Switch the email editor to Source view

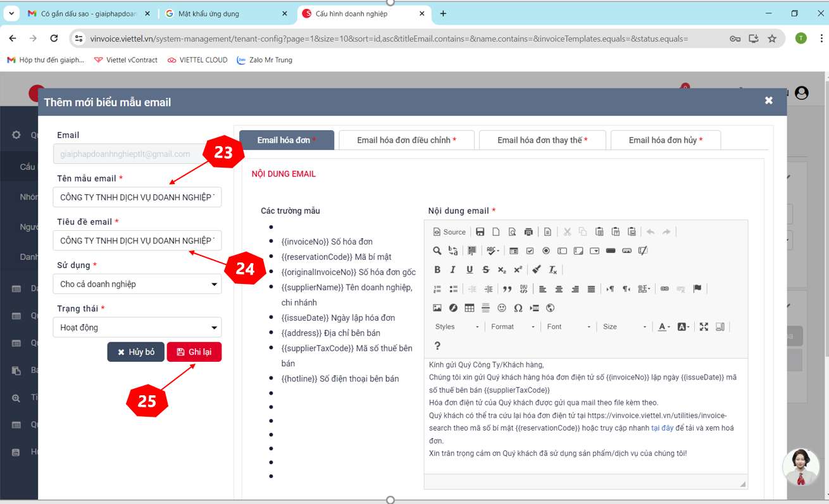[x=449, y=231]
